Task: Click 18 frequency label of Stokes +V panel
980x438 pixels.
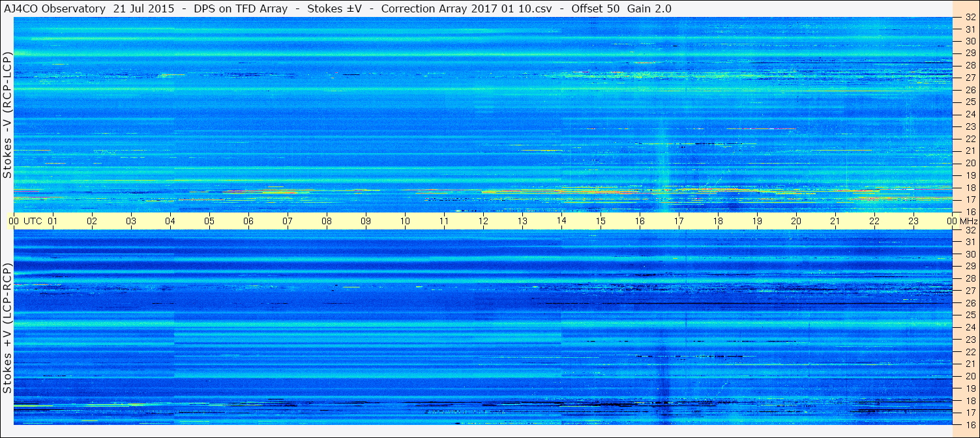Action: tap(970, 401)
